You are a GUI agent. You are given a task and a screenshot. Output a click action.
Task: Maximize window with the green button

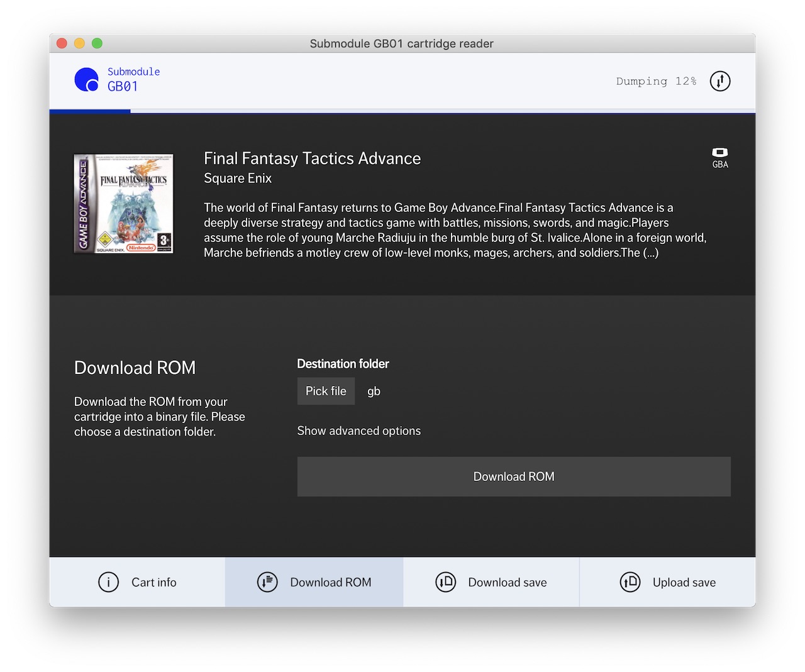click(97, 43)
